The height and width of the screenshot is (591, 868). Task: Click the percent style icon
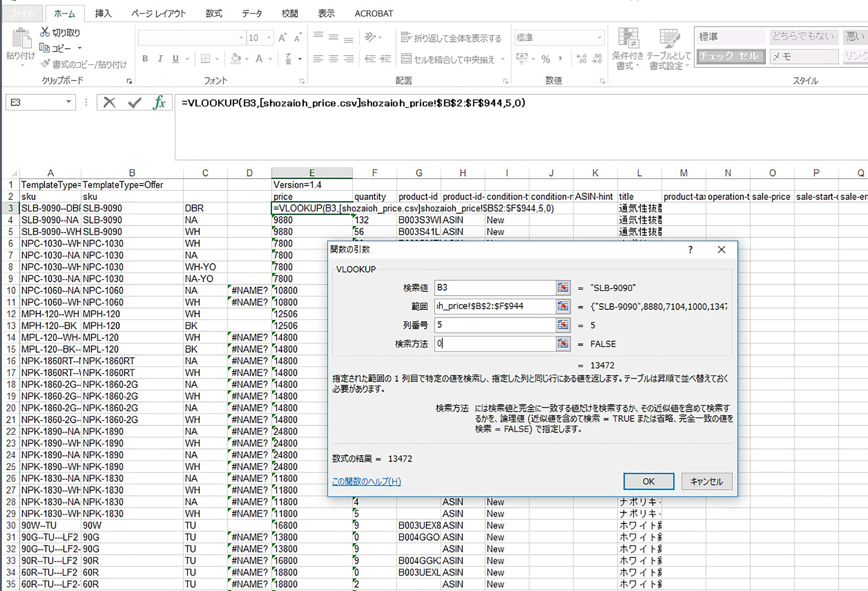[x=546, y=59]
